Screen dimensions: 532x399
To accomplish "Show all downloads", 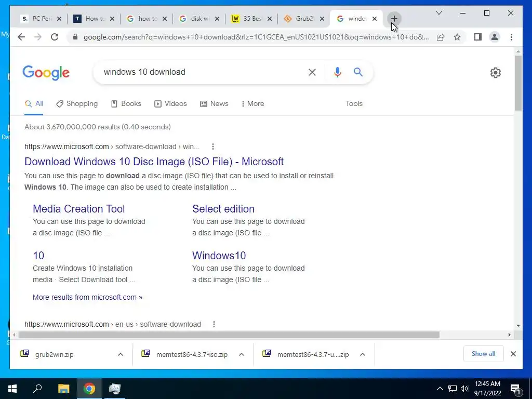I will coord(483,354).
